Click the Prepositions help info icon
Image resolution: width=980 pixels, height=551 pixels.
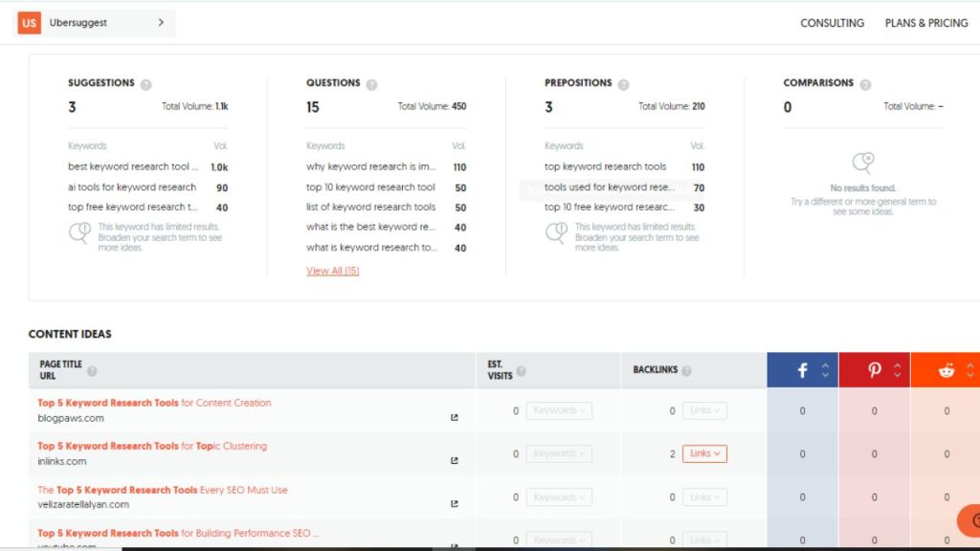click(x=623, y=84)
